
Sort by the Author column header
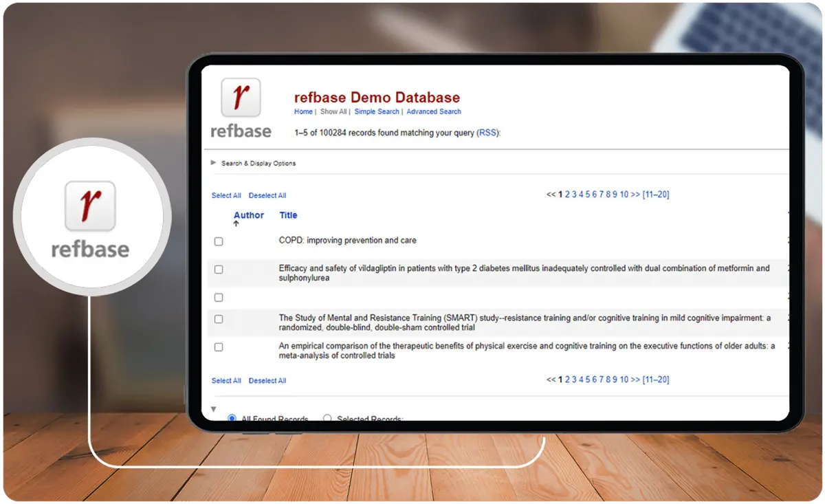[x=249, y=215]
